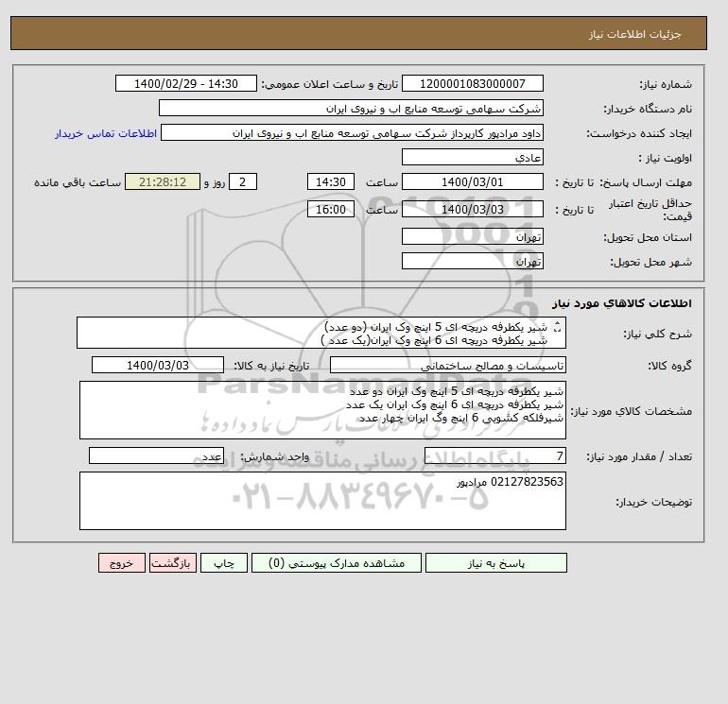Click response deadline time 14:30
The width and height of the screenshot is (728, 704).
coord(331,182)
